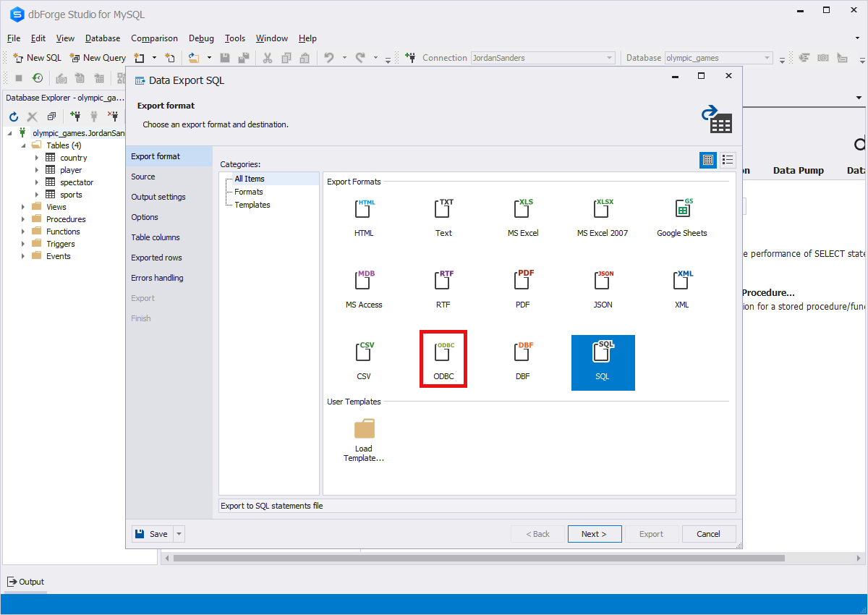This screenshot has height=615, width=868.
Task: Click the Cancel button
Action: pos(709,534)
